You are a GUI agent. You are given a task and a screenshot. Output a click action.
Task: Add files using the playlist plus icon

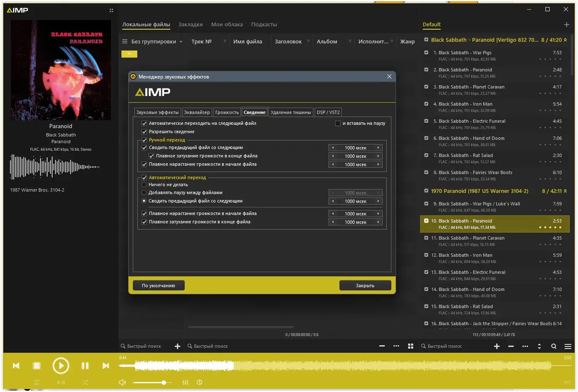click(497, 346)
